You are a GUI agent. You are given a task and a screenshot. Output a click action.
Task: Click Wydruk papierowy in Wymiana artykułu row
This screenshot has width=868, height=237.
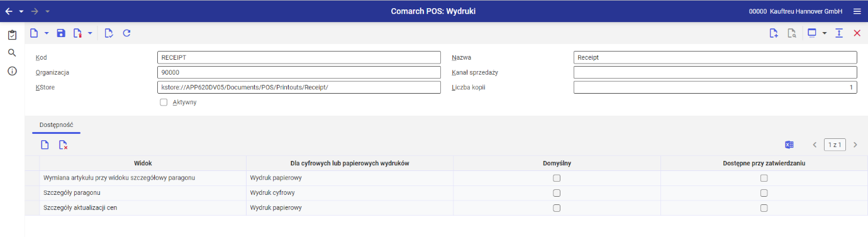tap(350, 178)
